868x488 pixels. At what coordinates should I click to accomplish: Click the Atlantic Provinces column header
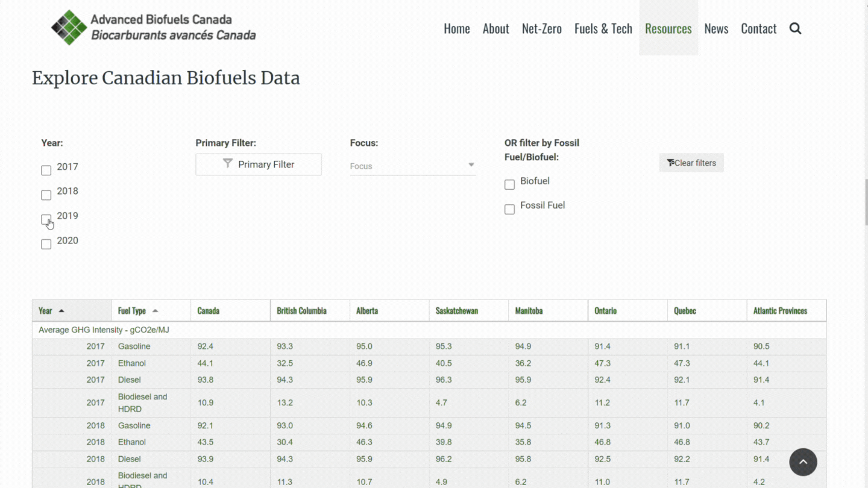787,311
